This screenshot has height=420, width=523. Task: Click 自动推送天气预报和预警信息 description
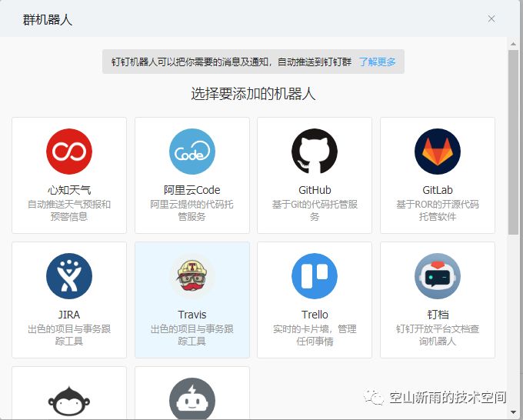69,211
